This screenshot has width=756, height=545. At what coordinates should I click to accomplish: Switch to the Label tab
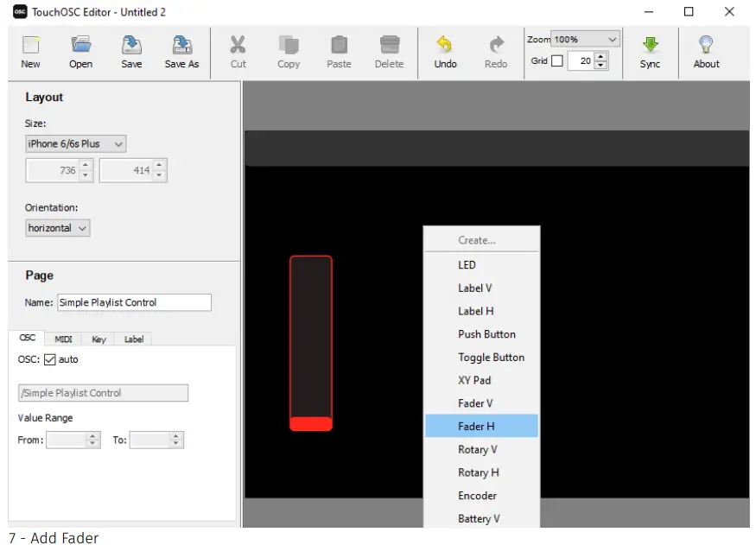point(134,339)
